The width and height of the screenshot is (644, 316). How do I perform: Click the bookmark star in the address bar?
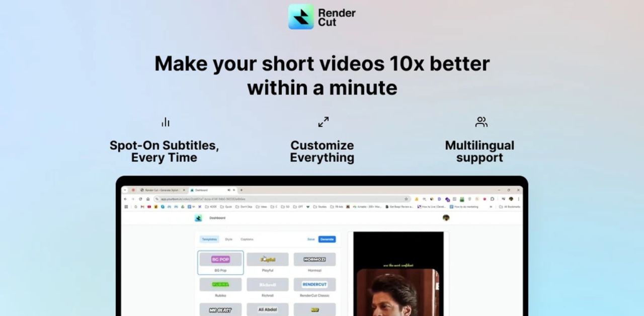406,199
